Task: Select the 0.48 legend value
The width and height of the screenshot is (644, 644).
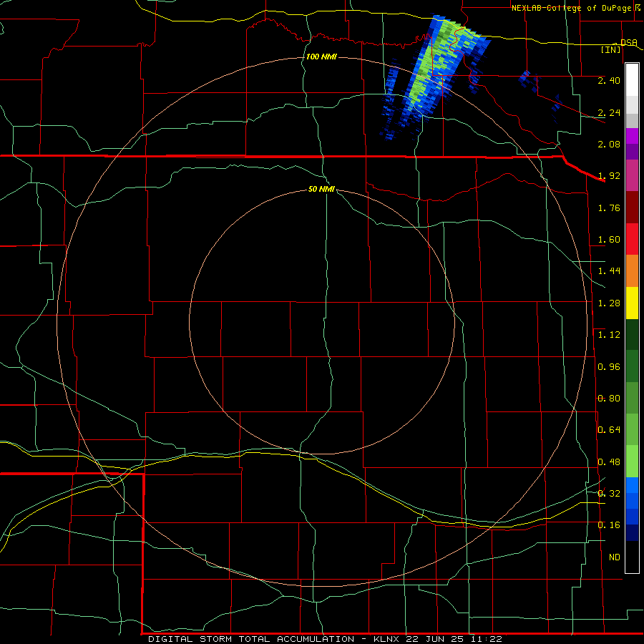Action: [x=609, y=462]
